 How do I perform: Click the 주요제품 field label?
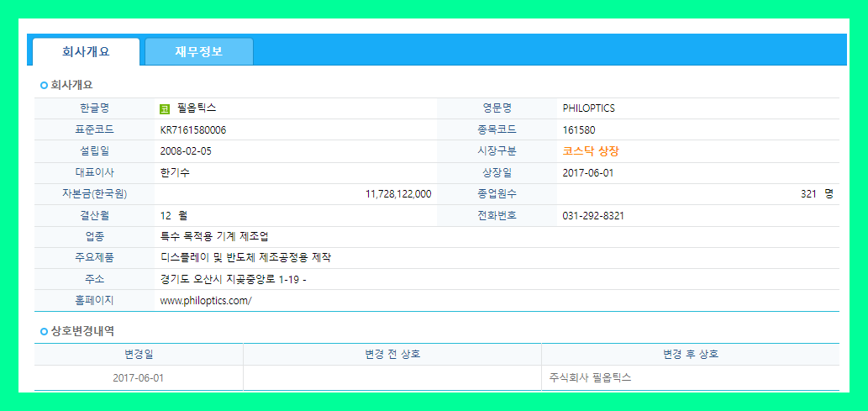[x=94, y=257]
